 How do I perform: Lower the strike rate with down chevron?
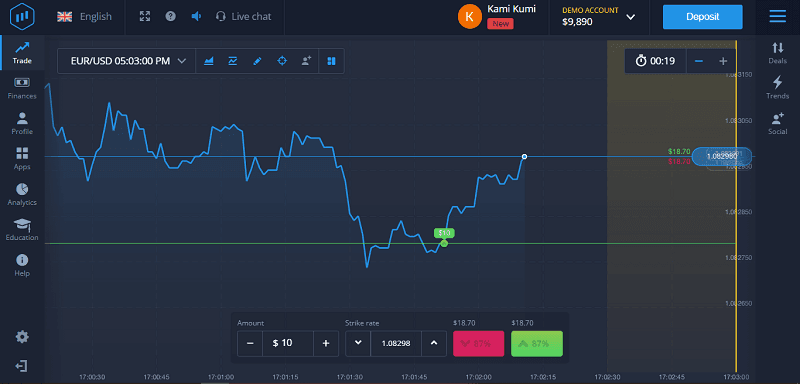tap(358, 343)
